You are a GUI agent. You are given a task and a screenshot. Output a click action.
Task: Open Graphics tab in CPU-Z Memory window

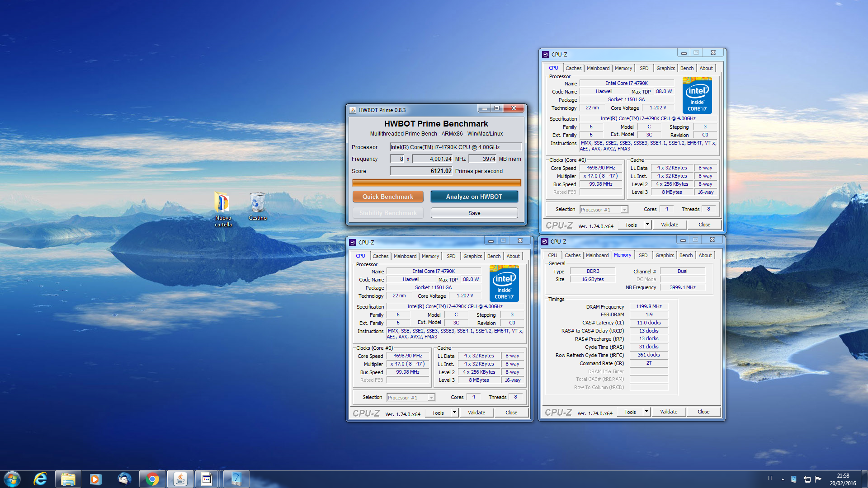click(x=665, y=255)
